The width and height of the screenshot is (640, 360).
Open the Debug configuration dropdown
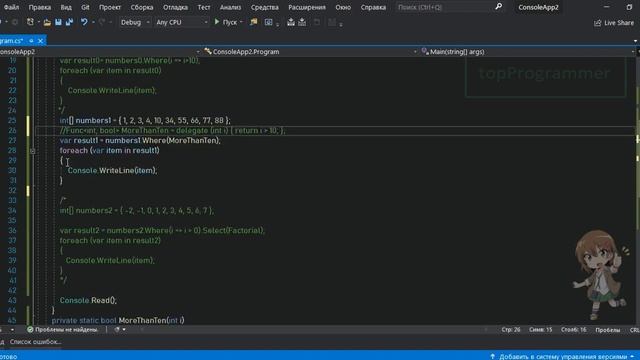coord(135,22)
